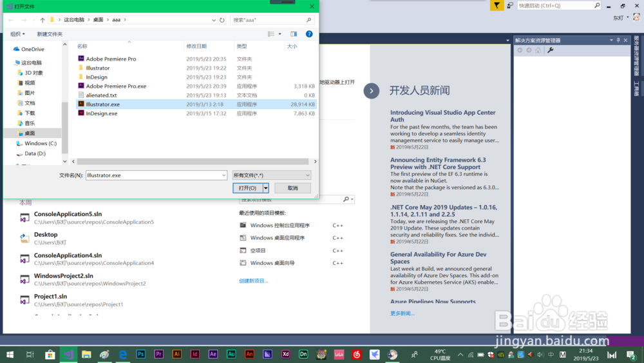644x363 pixels.
Task: Open the 所有文件(*.*) filter dropdown
Action: click(x=272, y=175)
